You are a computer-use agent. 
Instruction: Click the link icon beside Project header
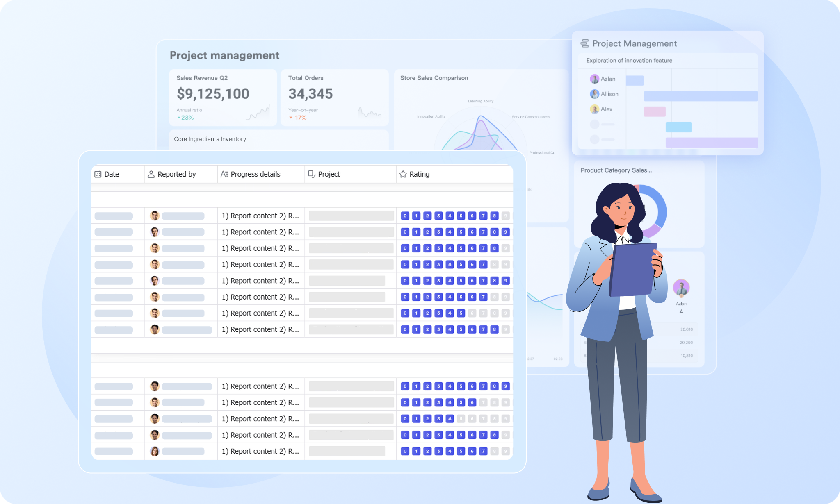coord(312,174)
